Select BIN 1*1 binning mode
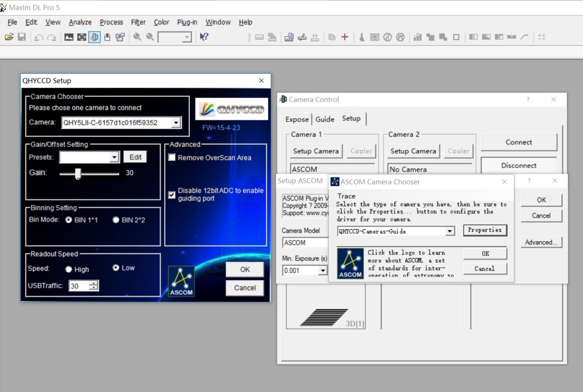 (69, 220)
